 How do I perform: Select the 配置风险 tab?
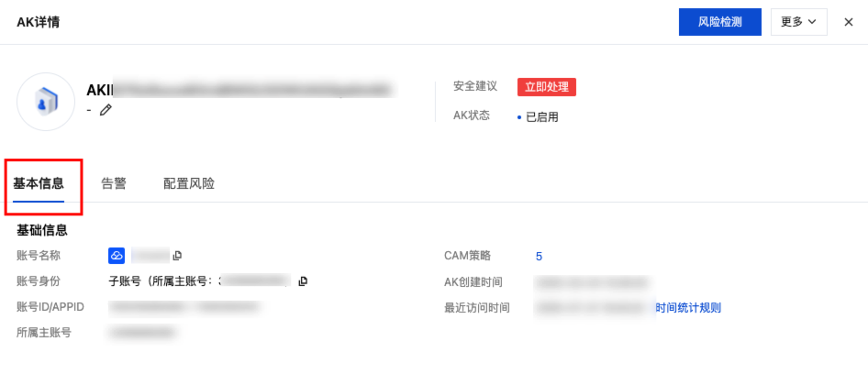189,183
